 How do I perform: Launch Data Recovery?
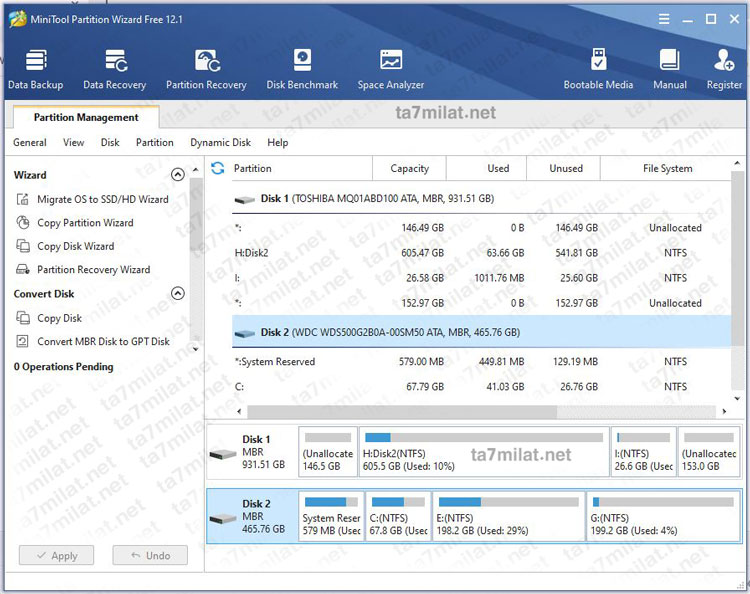pos(114,69)
